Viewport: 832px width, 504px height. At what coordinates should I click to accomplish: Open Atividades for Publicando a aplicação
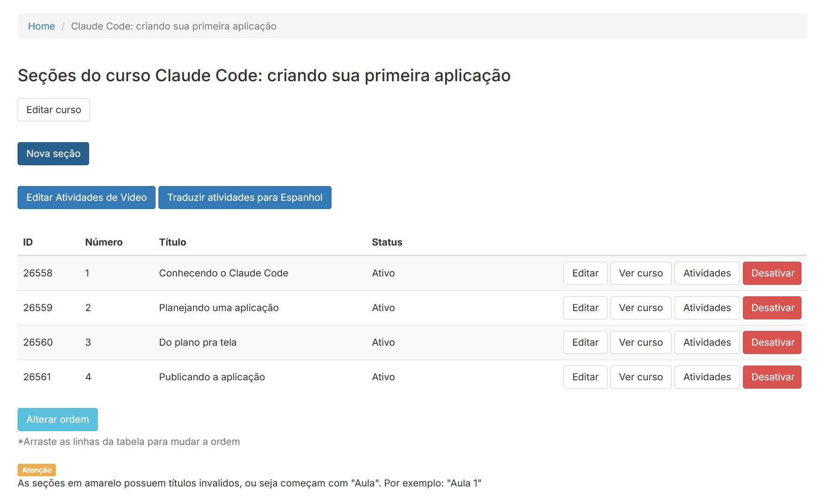tap(707, 377)
